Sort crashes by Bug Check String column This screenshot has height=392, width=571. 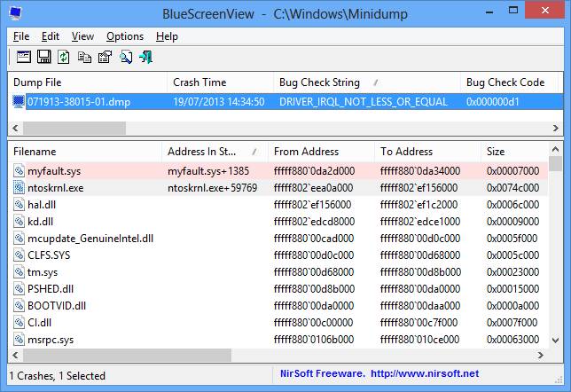click(319, 82)
